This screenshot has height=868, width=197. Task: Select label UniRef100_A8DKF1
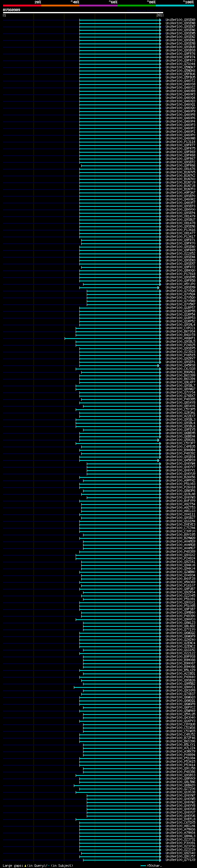pyautogui.click(x=180, y=338)
